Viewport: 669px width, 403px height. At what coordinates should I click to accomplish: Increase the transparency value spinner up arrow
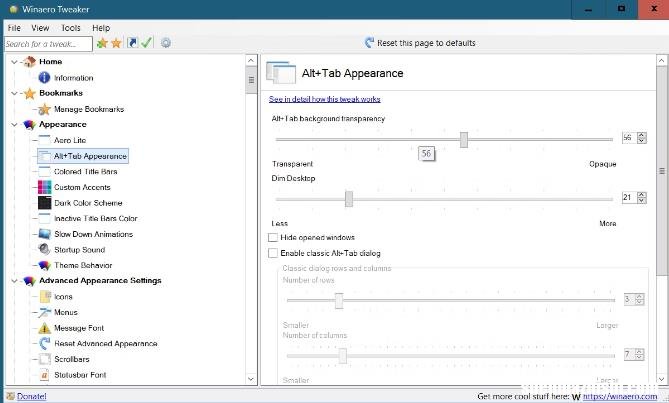(x=642, y=135)
